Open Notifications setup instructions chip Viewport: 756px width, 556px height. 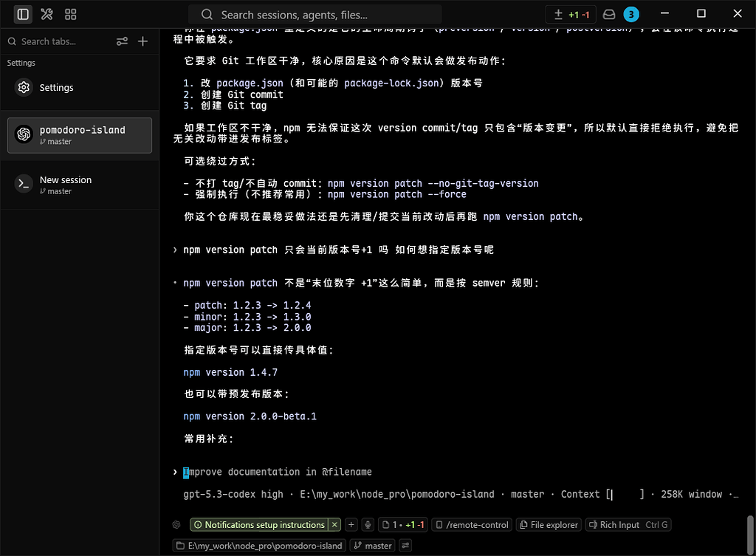tap(259, 525)
